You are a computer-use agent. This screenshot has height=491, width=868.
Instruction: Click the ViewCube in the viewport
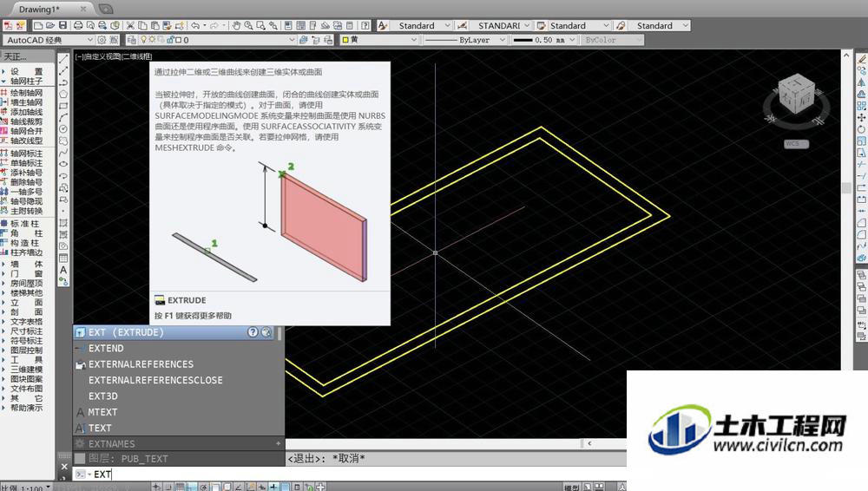[796, 96]
